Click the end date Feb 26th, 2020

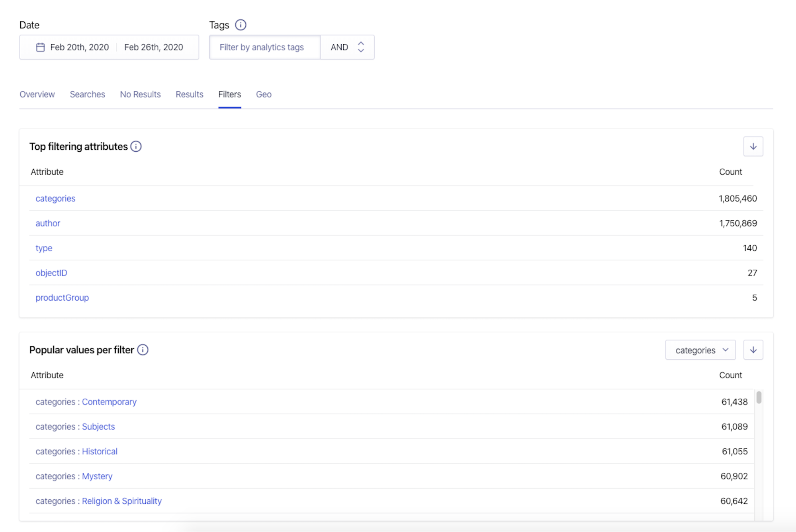(x=154, y=47)
